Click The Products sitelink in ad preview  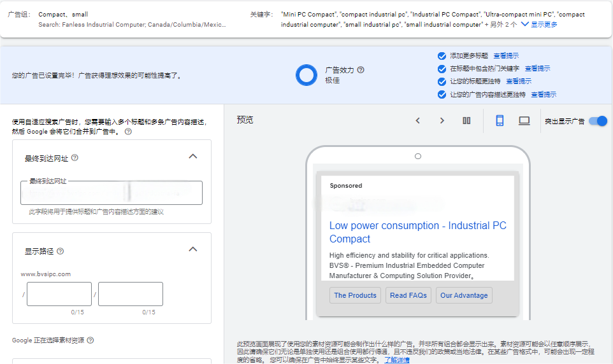pos(355,295)
